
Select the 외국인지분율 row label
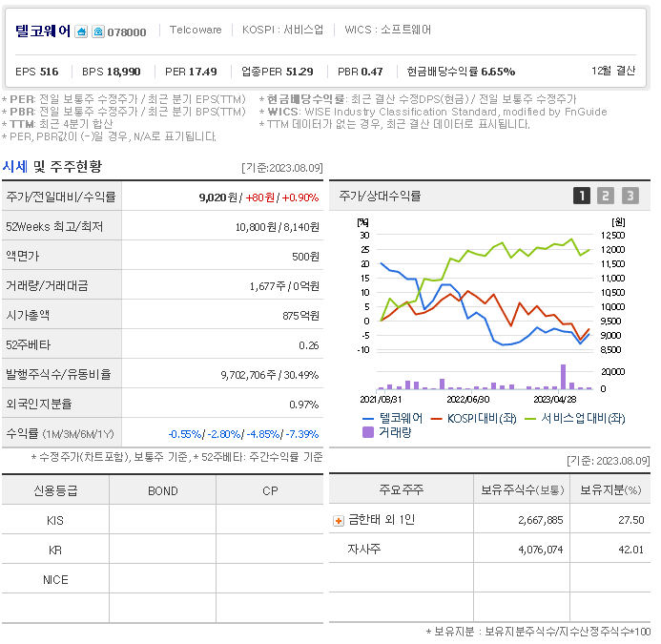click(39, 404)
